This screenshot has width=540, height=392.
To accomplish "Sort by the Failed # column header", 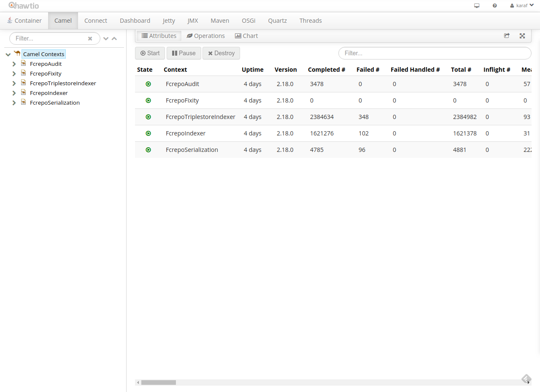I will (368, 70).
